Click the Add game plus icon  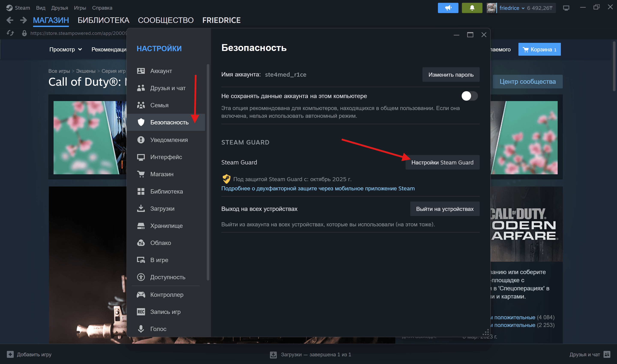point(10,354)
